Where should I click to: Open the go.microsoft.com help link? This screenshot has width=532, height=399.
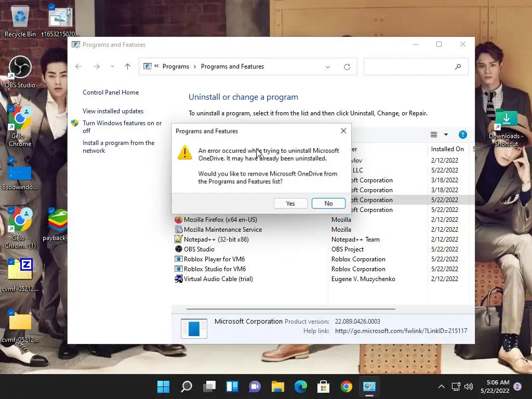click(401, 331)
